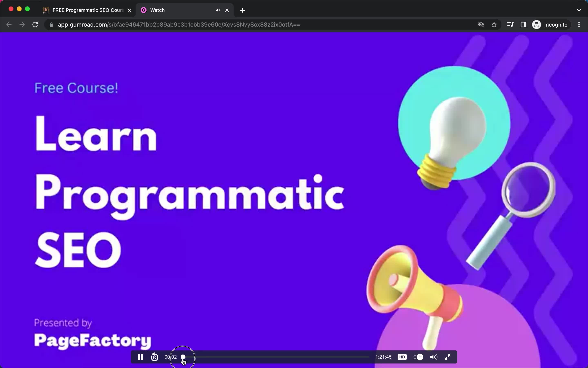The image size is (588, 368).
Task: Expand the tab search dropdown
Action: click(x=579, y=10)
